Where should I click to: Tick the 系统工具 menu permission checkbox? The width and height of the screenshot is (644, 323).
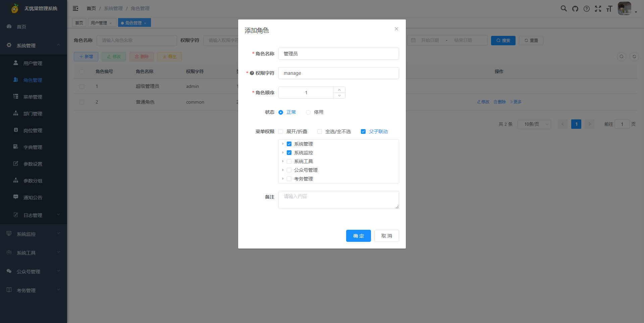[x=289, y=161]
